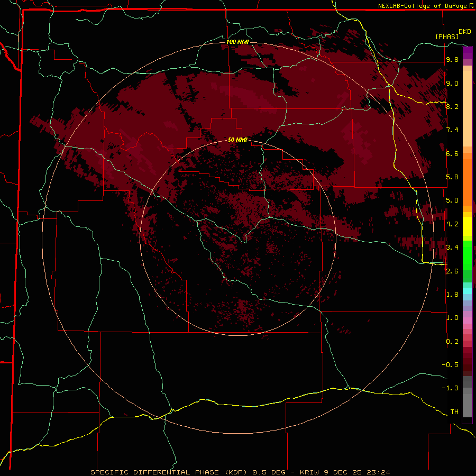Screen dimensions: 476x476
Task: Click the 0.5 DEG elevation angle text
Action: click(x=269, y=472)
